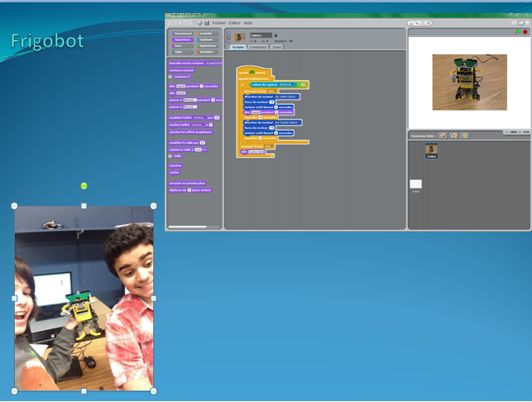Click the 'déplacer de 1 plans arrière' block

(190, 190)
